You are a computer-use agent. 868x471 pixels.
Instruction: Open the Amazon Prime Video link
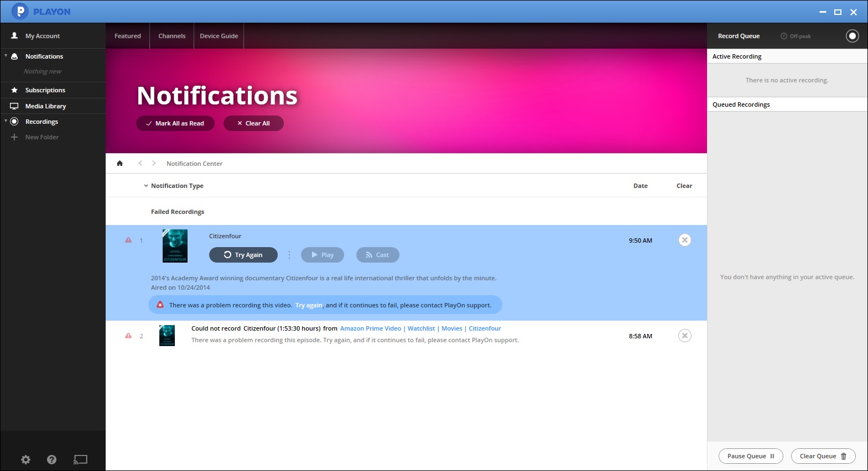tap(371, 328)
